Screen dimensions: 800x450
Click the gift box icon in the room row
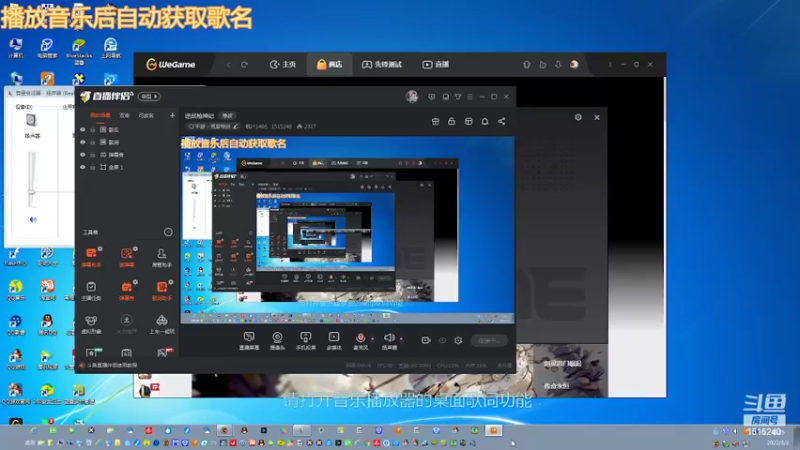click(435, 121)
